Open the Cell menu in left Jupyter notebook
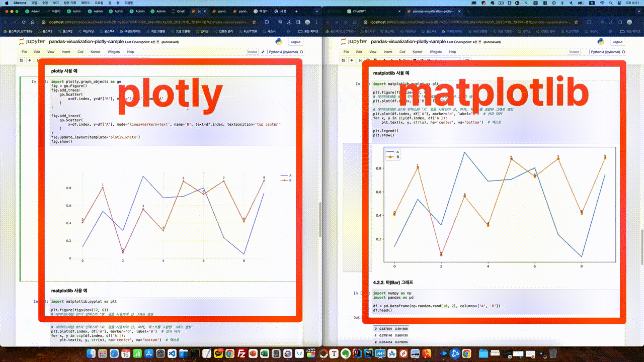This screenshot has height=362, width=644. click(x=80, y=52)
